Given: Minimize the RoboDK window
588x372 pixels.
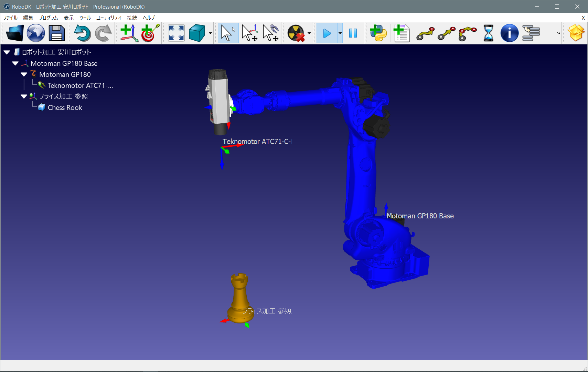Looking at the screenshot, I should (x=537, y=7).
